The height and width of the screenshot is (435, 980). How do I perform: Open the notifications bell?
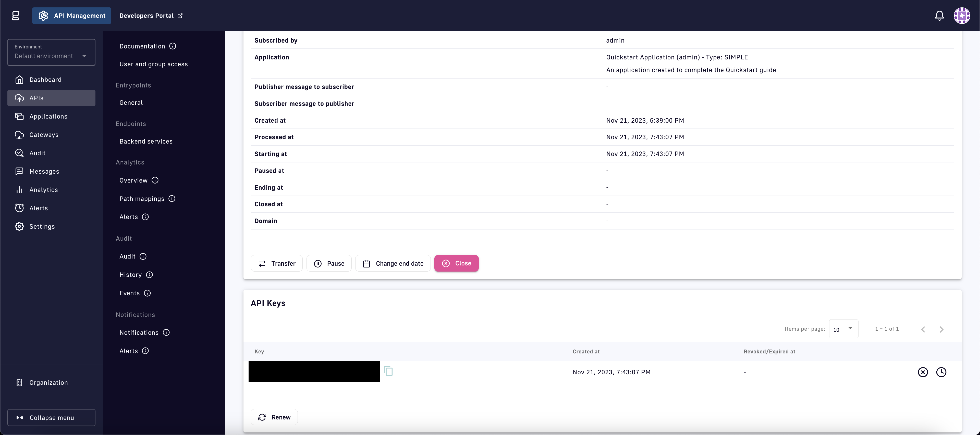tap(939, 16)
